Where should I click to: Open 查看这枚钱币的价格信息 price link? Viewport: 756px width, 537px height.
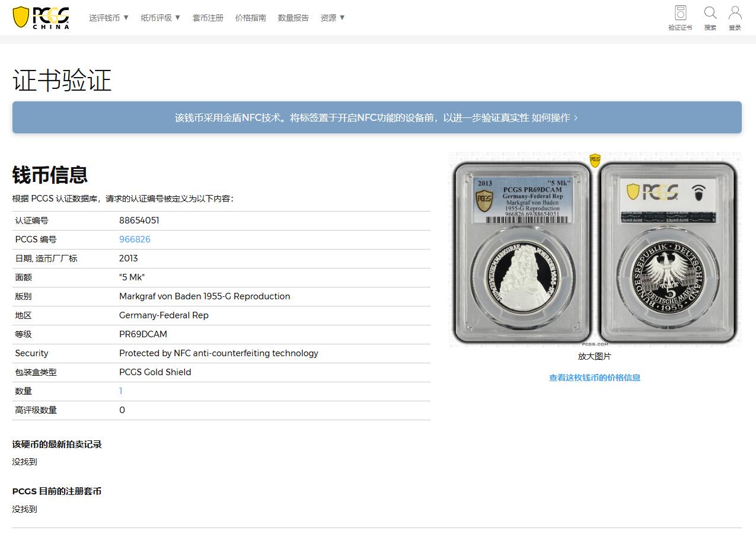pos(594,378)
